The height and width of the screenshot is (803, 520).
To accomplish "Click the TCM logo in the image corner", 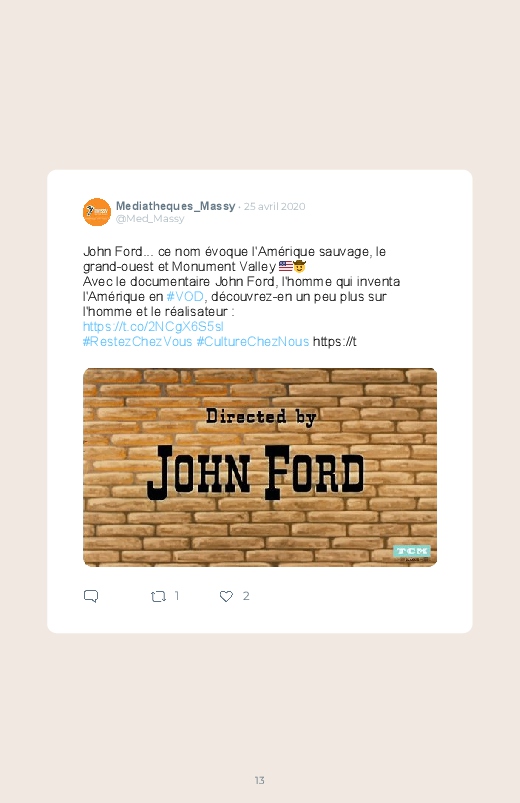I will pyautogui.click(x=412, y=552).
